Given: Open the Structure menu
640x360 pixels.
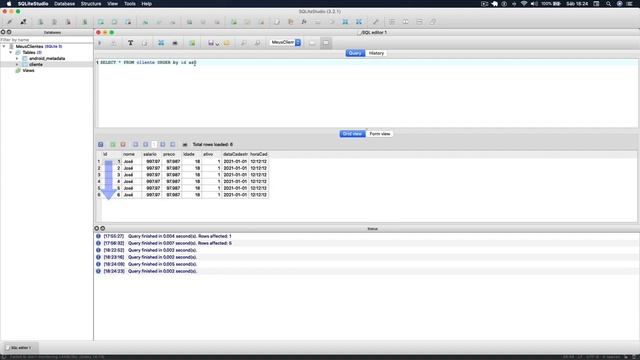Looking at the screenshot, I should pos(91,4).
